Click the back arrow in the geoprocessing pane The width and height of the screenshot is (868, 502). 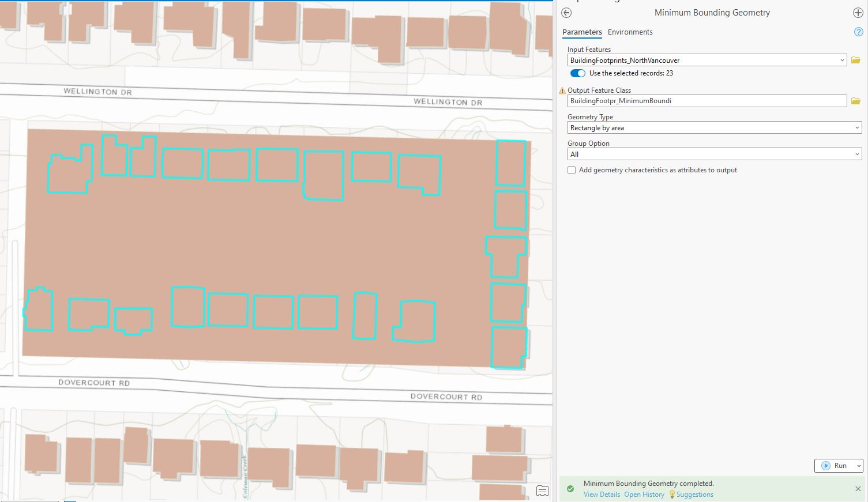566,12
